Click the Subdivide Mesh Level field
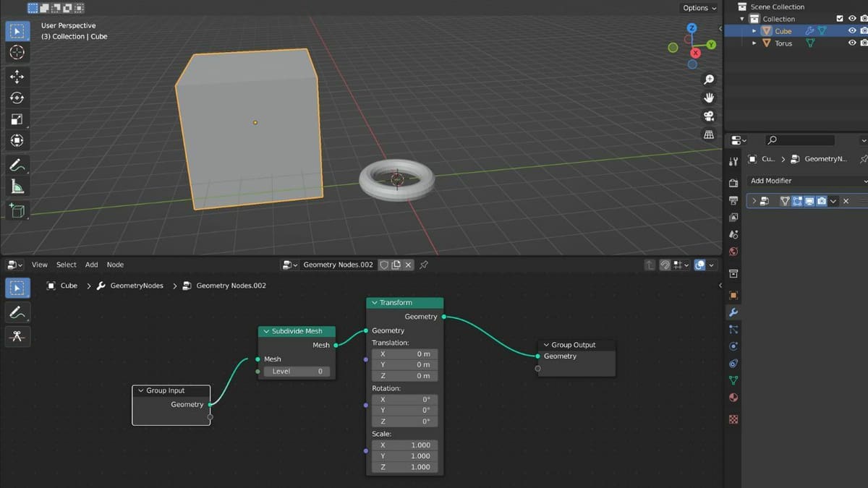 tap(297, 372)
